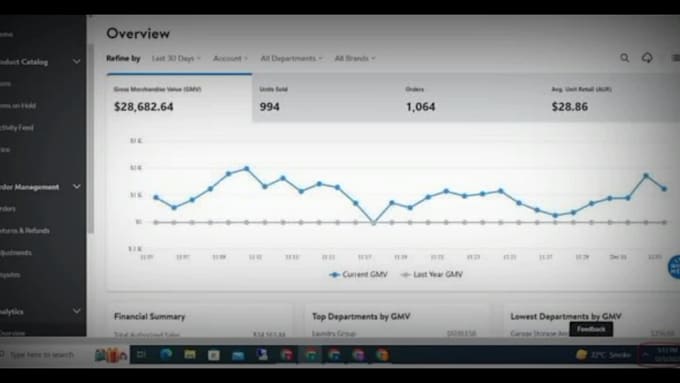Toggle Current GMV legend series
The width and height of the screenshot is (680, 383).
[358, 275]
